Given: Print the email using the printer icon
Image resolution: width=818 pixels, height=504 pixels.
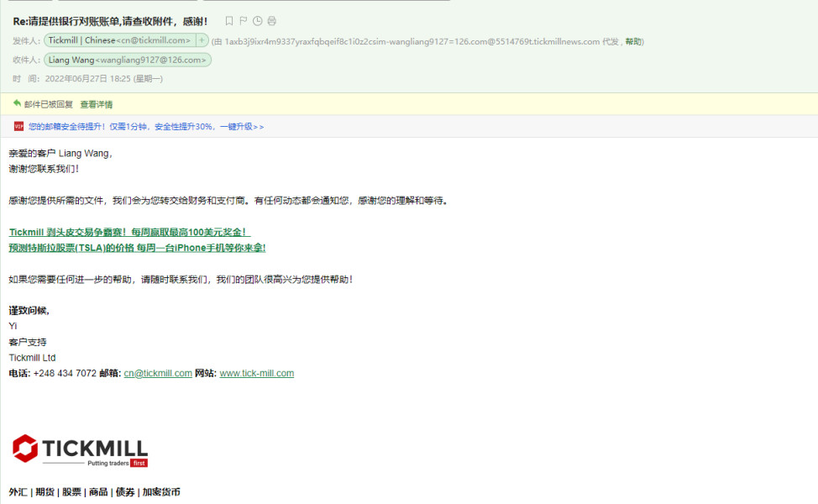Looking at the screenshot, I should click(271, 21).
